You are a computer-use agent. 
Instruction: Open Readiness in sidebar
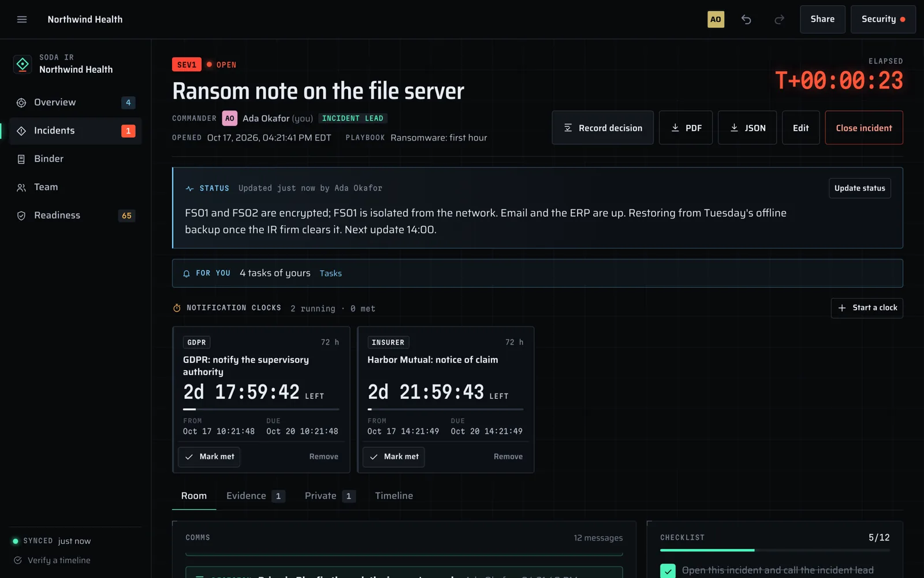tap(75, 216)
